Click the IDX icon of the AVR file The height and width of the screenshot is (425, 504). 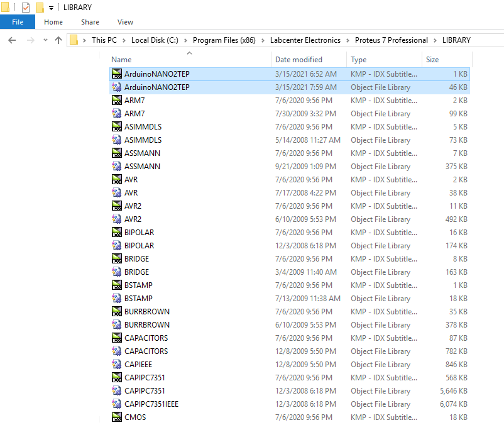click(117, 179)
